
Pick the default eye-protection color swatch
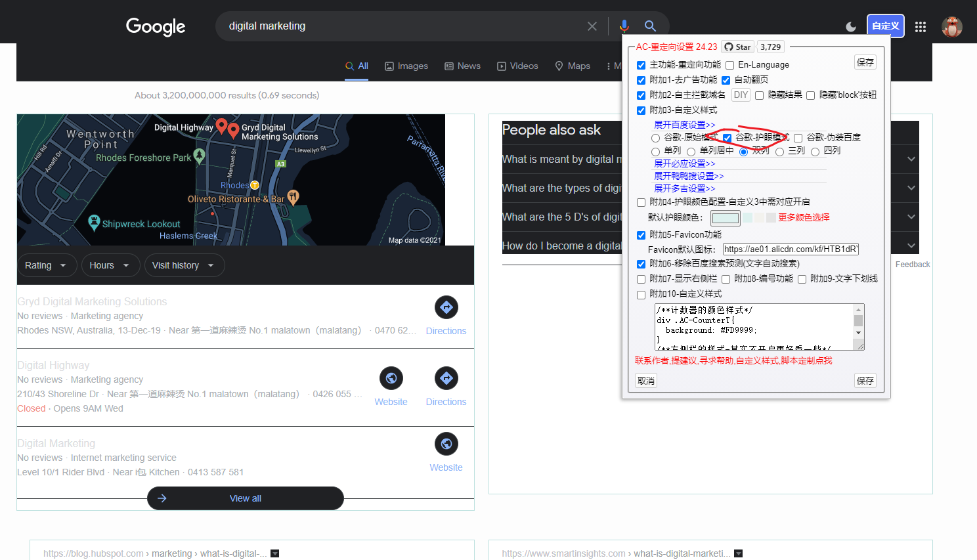pyautogui.click(x=725, y=217)
